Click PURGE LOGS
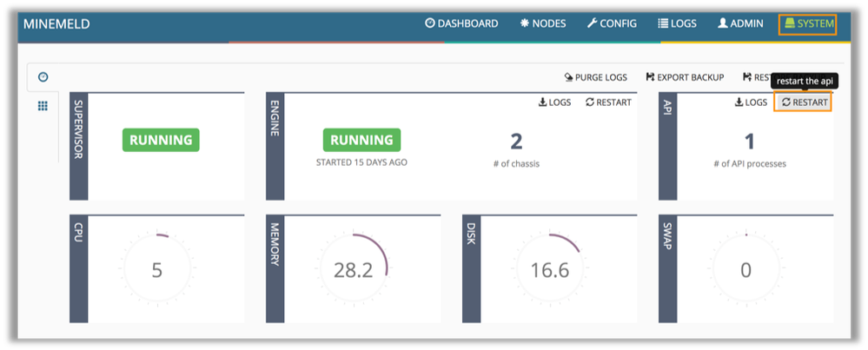This screenshot has width=868, height=350. coord(596,77)
